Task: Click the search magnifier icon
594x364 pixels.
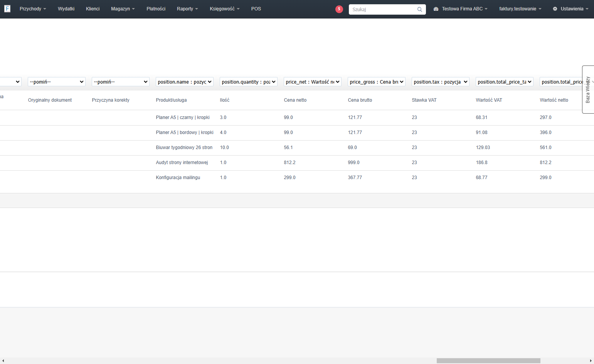Action: coord(420,9)
